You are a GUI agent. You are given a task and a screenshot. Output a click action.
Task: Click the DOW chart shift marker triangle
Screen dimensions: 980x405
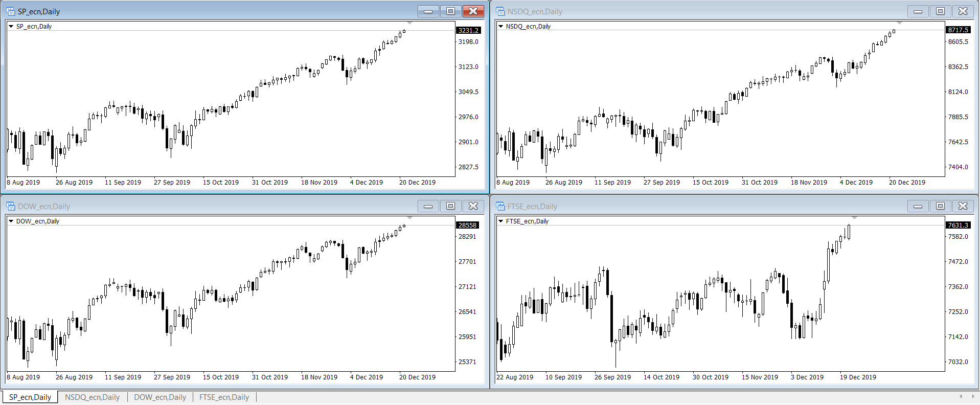pos(409,218)
